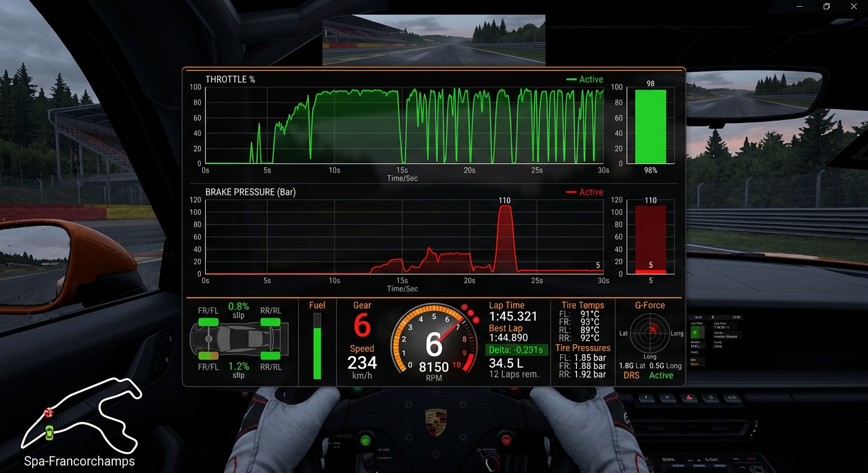
Task: Click the 12 Laps rem. text
Action: pos(514,374)
